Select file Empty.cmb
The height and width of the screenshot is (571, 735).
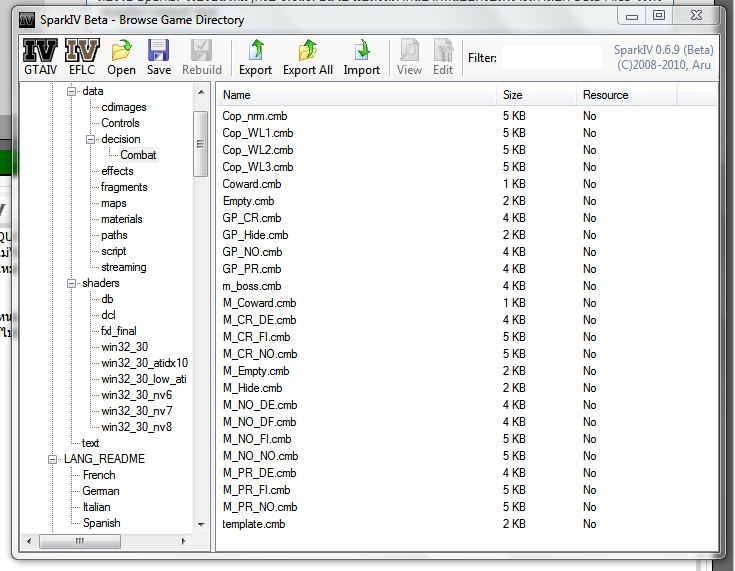[x=248, y=201]
